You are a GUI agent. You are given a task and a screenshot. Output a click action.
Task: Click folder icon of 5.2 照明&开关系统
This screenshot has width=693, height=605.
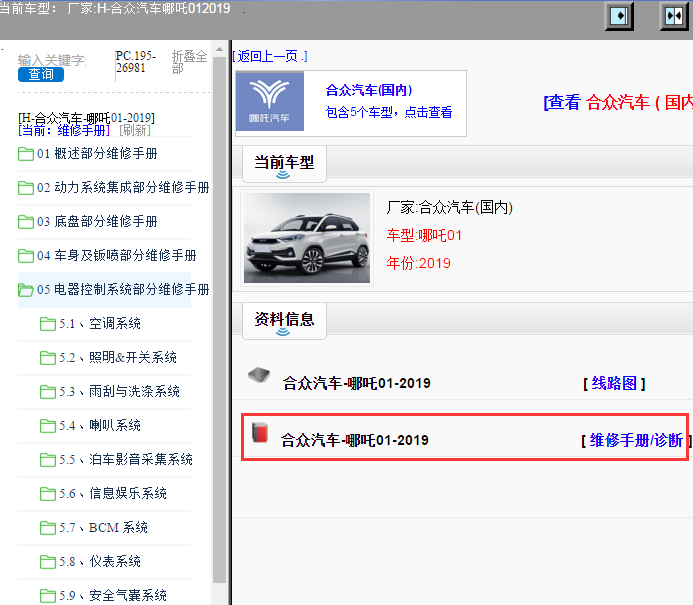coord(47,358)
